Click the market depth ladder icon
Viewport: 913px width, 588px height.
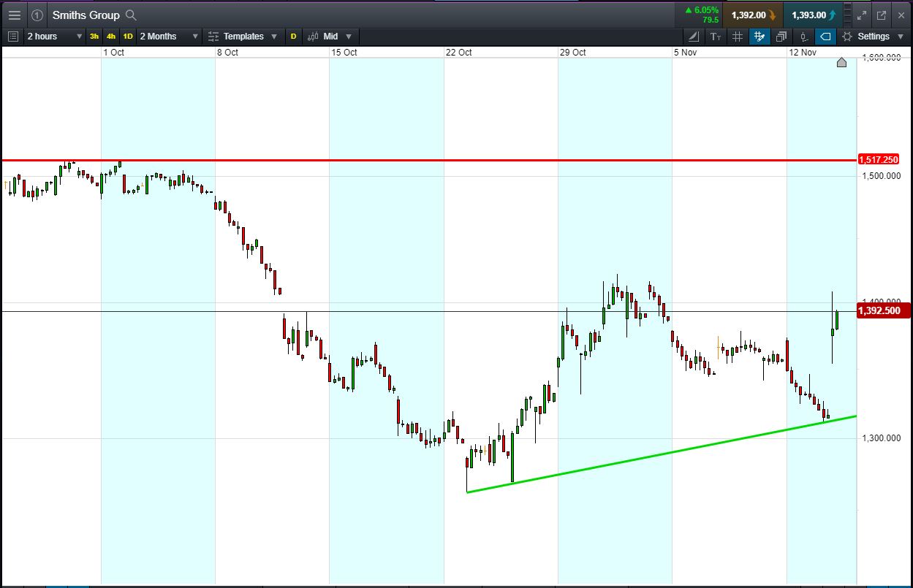pos(847,15)
